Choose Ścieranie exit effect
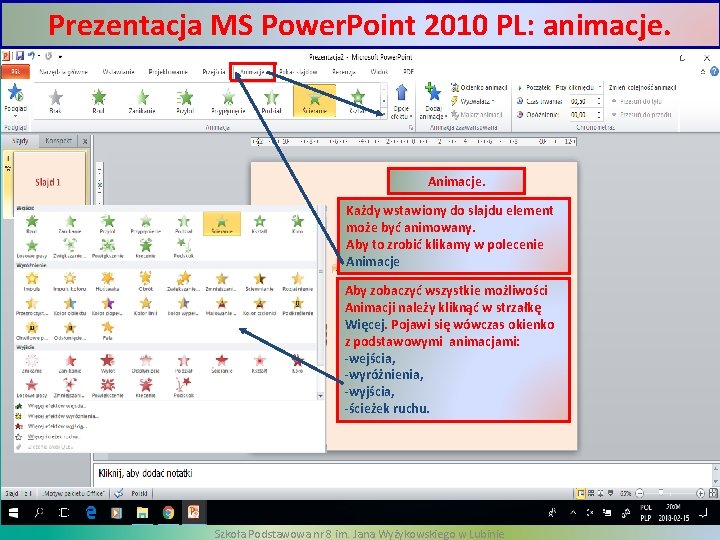Viewport: 720px width, 540px height. [221, 364]
